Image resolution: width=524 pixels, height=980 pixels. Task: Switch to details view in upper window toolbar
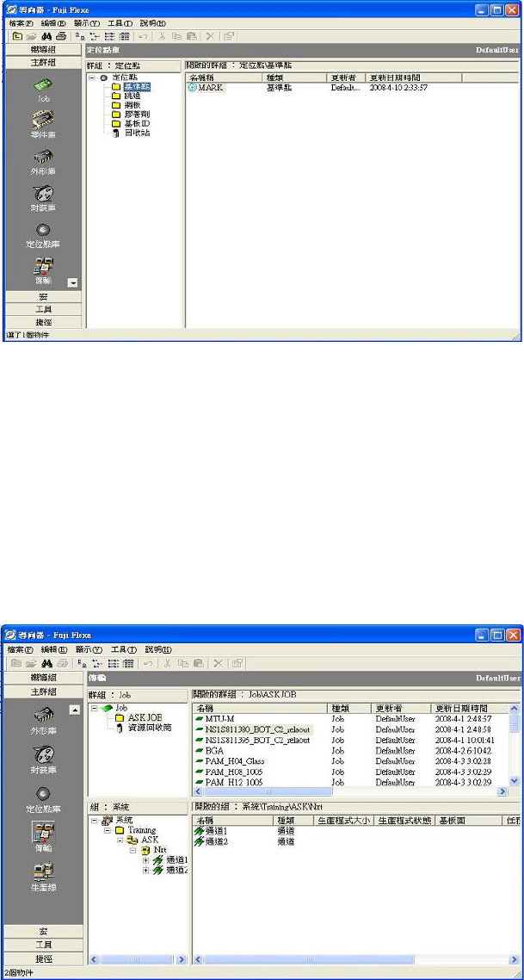coord(124,36)
